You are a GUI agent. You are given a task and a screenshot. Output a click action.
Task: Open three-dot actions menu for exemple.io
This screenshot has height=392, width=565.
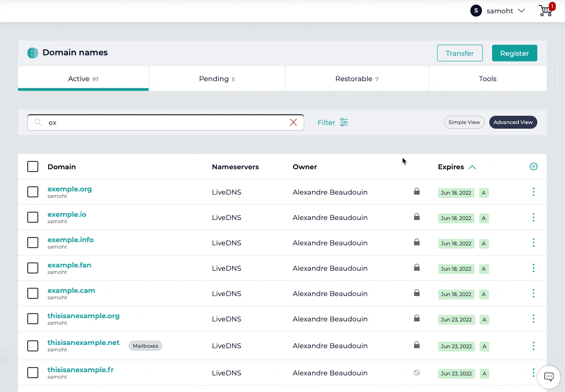(534, 217)
